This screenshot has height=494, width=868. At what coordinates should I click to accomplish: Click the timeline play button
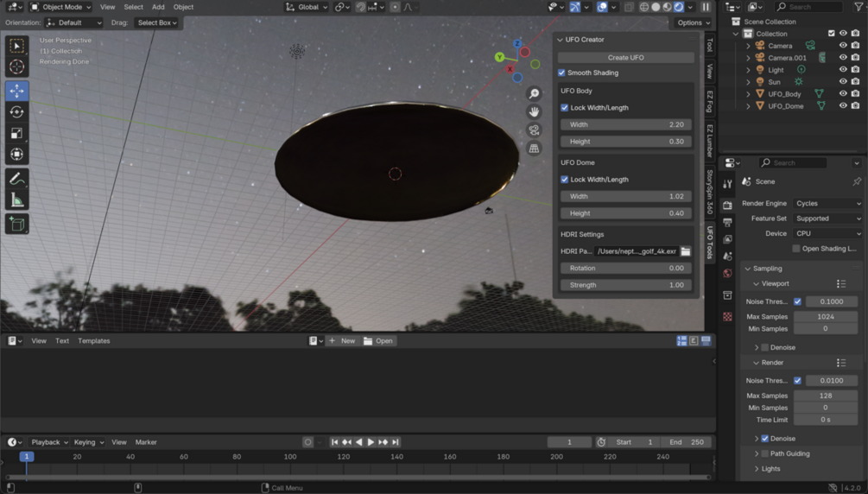[x=371, y=442]
